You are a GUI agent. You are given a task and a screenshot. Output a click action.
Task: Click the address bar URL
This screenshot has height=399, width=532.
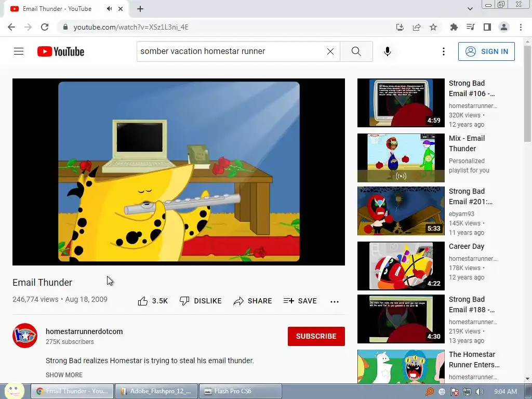(131, 27)
